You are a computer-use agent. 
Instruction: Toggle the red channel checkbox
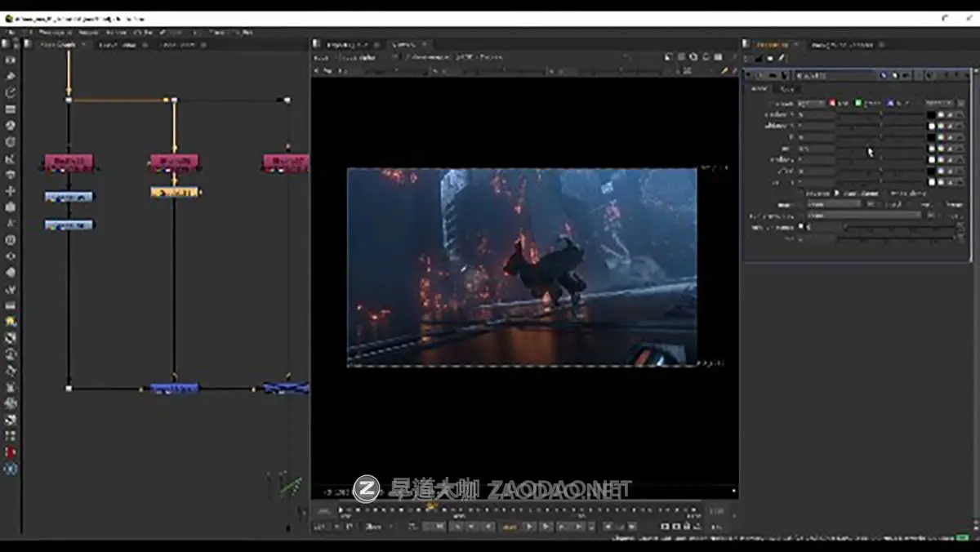(832, 104)
